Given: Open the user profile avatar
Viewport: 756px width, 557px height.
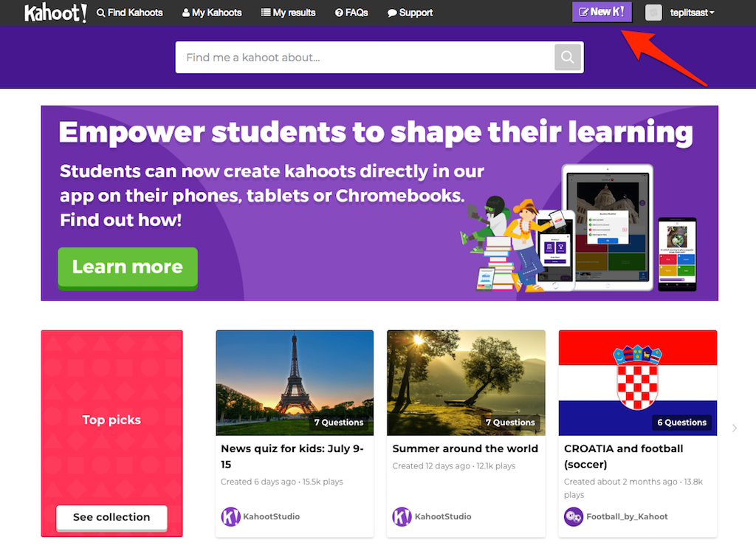Looking at the screenshot, I should click(x=653, y=13).
